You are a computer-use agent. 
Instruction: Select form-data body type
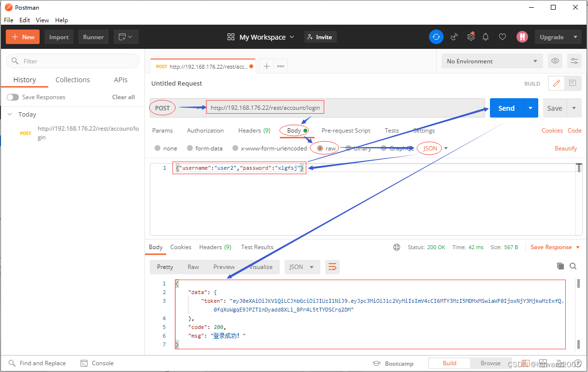point(204,149)
